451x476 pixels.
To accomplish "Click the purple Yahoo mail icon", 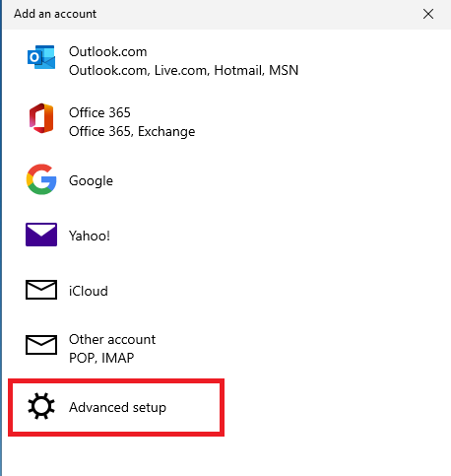I will pos(41,235).
